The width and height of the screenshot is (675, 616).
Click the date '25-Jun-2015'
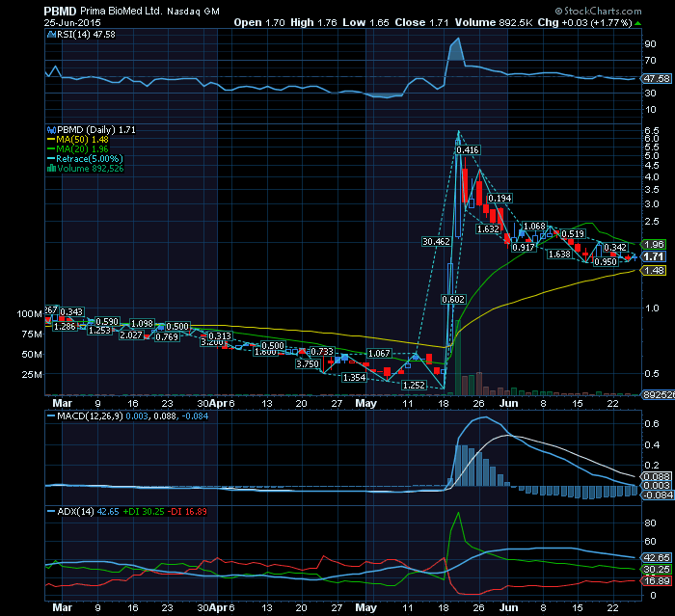tap(72, 23)
